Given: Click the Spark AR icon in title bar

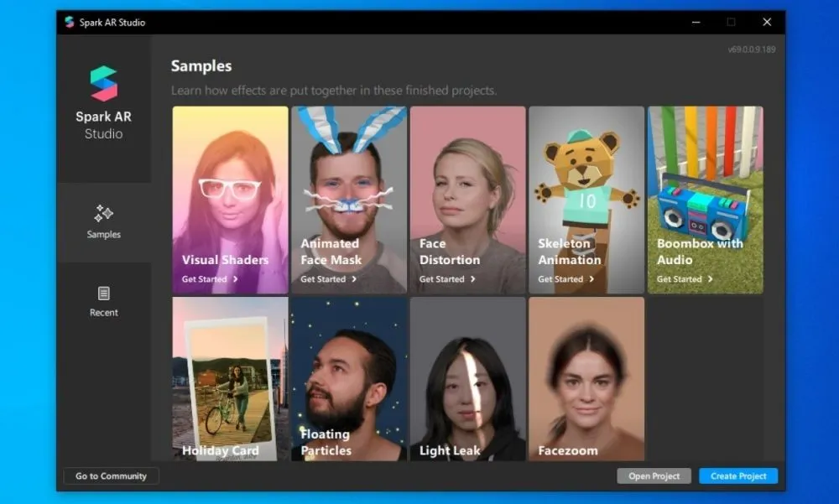Looking at the screenshot, I should point(70,22).
